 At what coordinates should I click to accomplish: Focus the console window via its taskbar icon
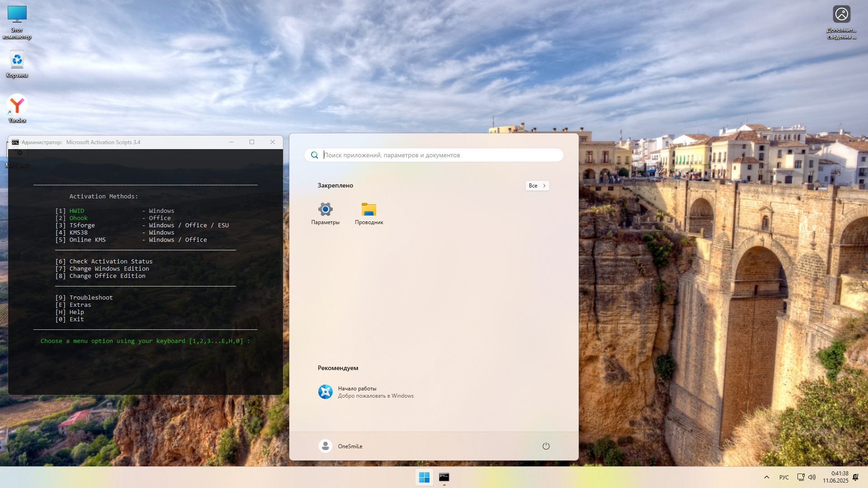click(x=444, y=477)
